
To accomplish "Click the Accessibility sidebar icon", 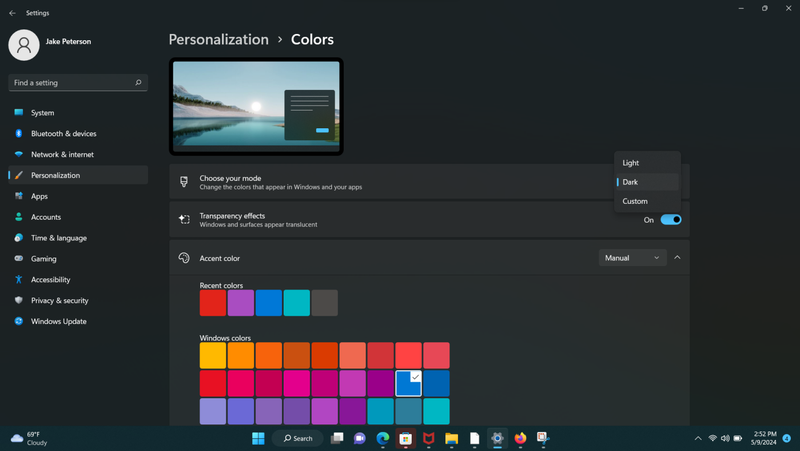I will click(x=18, y=280).
